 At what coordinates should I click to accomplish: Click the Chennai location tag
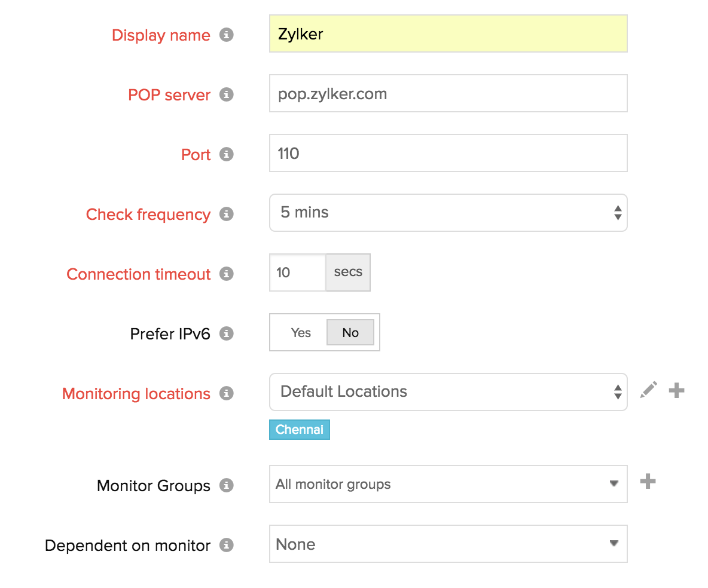pos(300,430)
